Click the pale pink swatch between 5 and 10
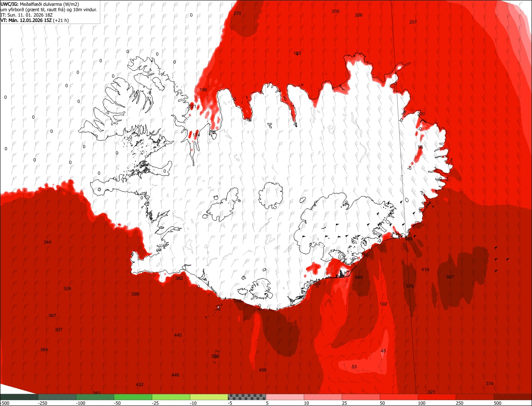This screenshot has height=406, width=532. [285, 397]
